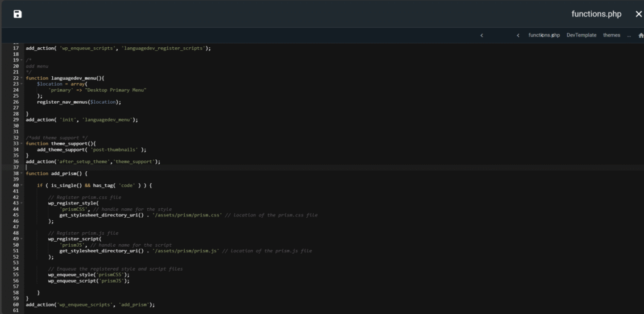The image size is (644, 314).
Task: Navigate to the themes breadcrumb folder
Action: (x=611, y=35)
